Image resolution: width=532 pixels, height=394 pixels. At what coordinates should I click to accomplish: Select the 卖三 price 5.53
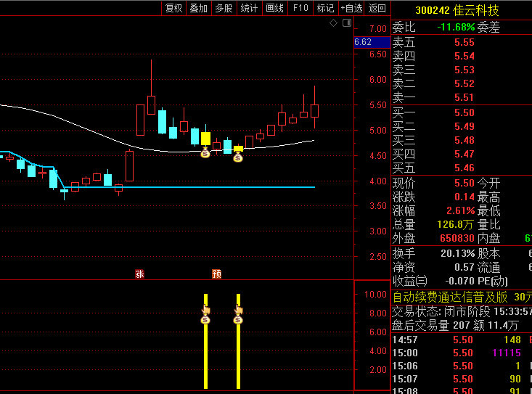[465, 70]
